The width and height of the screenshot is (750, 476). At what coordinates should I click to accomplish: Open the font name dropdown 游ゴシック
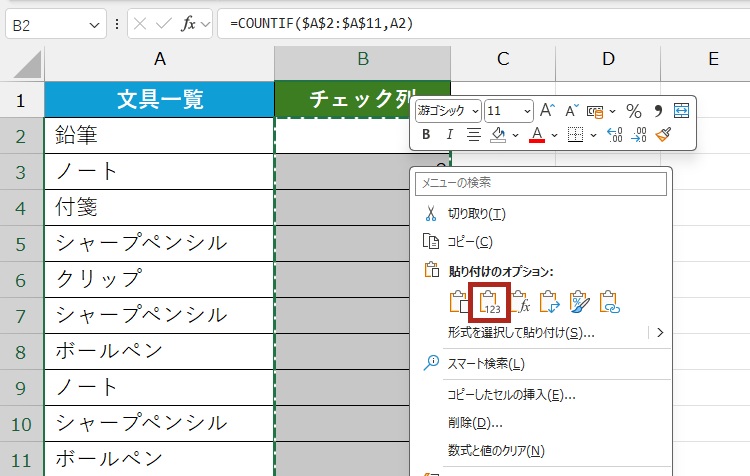click(449, 110)
